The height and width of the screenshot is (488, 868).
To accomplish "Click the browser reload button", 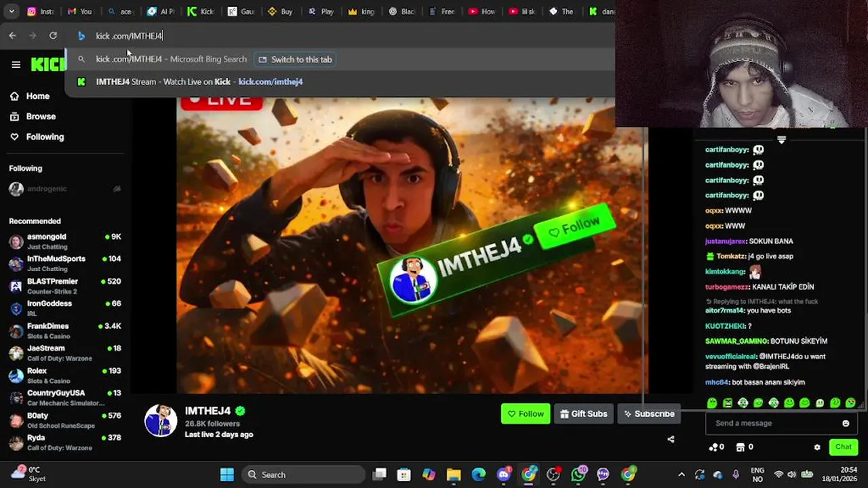I will pyautogui.click(x=53, y=36).
